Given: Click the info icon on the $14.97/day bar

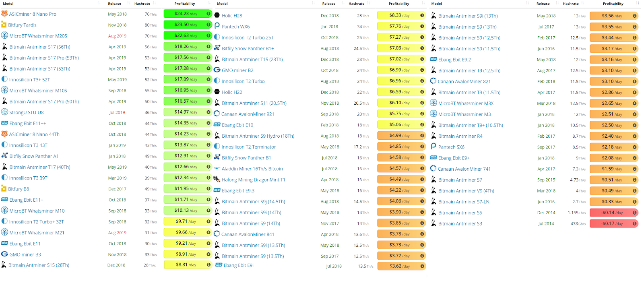Looking at the screenshot, I should [x=208, y=112].
